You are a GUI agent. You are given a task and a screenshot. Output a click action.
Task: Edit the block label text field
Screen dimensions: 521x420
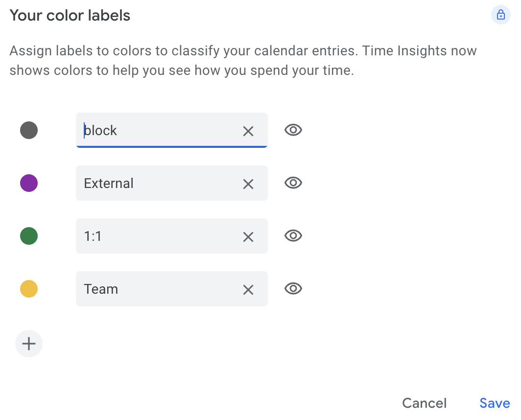[x=157, y=131]
